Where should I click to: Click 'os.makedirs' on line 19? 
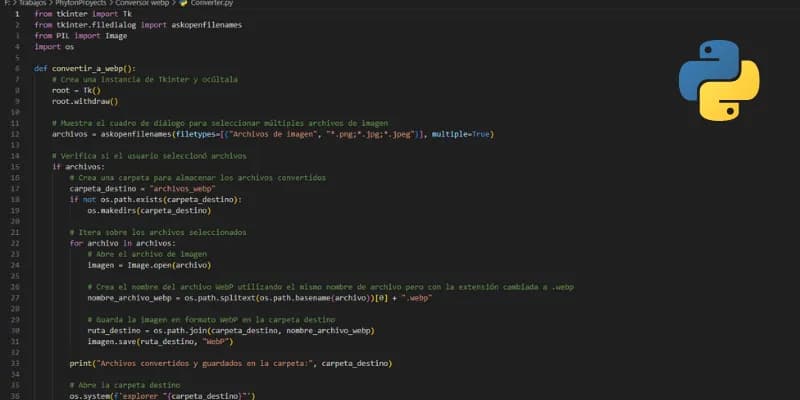pos(112,210)
